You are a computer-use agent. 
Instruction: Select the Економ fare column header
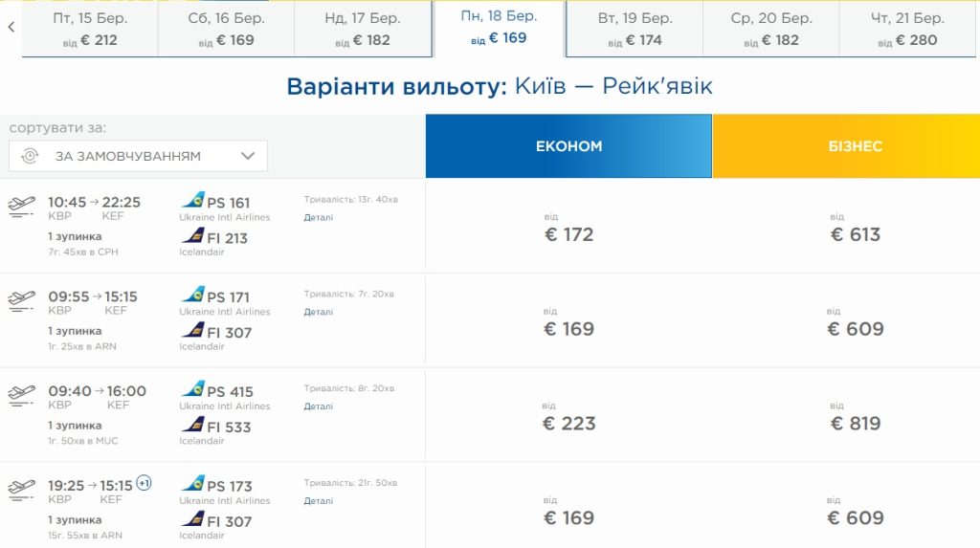point(568,146)
